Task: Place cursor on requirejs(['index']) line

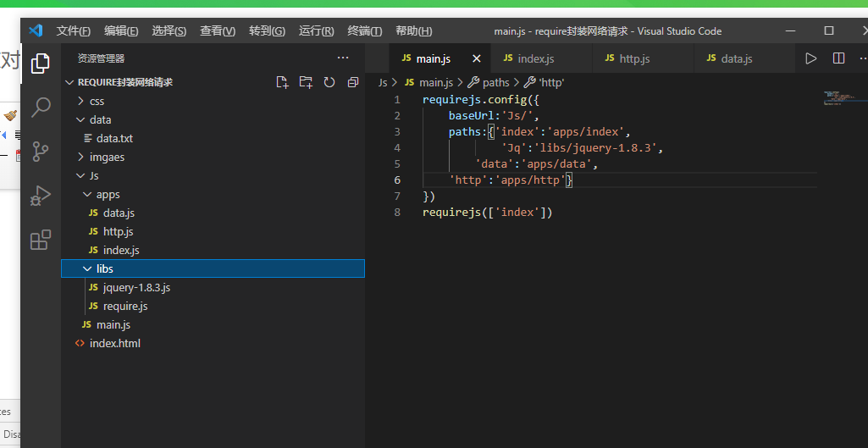Action: (x=487, y=213)
